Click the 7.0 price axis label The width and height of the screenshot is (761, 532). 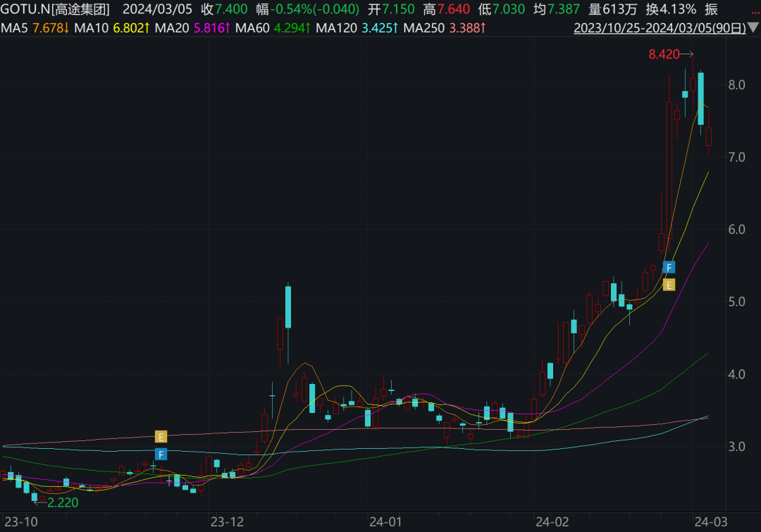(737, 157)
